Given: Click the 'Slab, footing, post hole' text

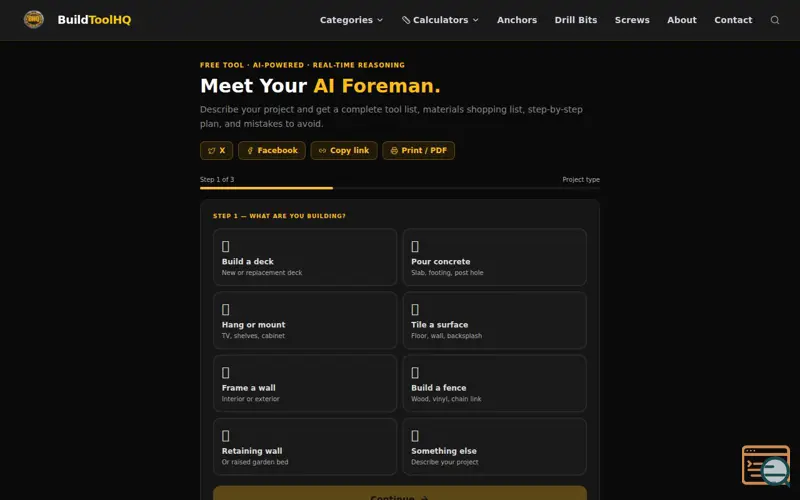Looking at the screenshot, I should 447,273.
